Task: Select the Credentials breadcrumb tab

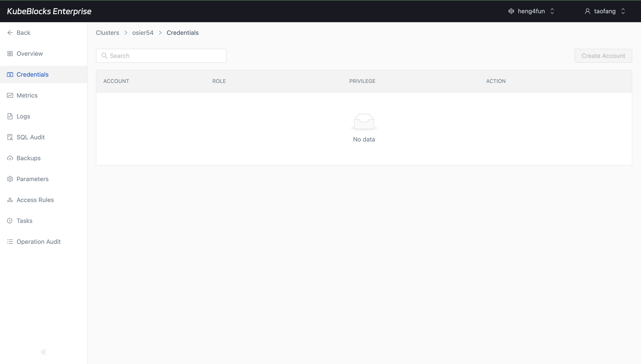Action: point(182,32)
